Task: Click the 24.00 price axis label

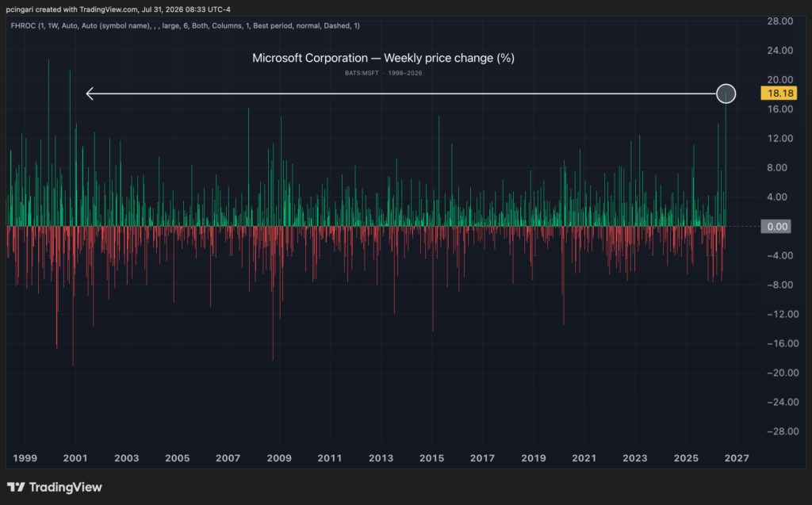Action: point(780,50)
